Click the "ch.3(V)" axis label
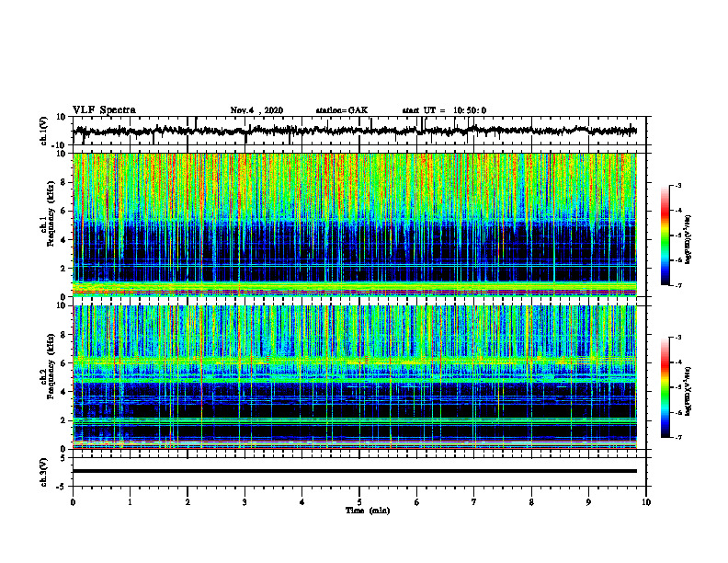 45,472
